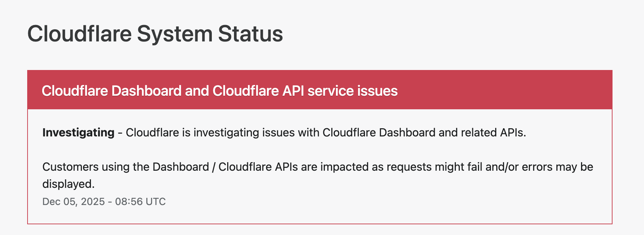Open the Dashboard and API service issues incident
644x235 pixels.
(x=219, y=91)
